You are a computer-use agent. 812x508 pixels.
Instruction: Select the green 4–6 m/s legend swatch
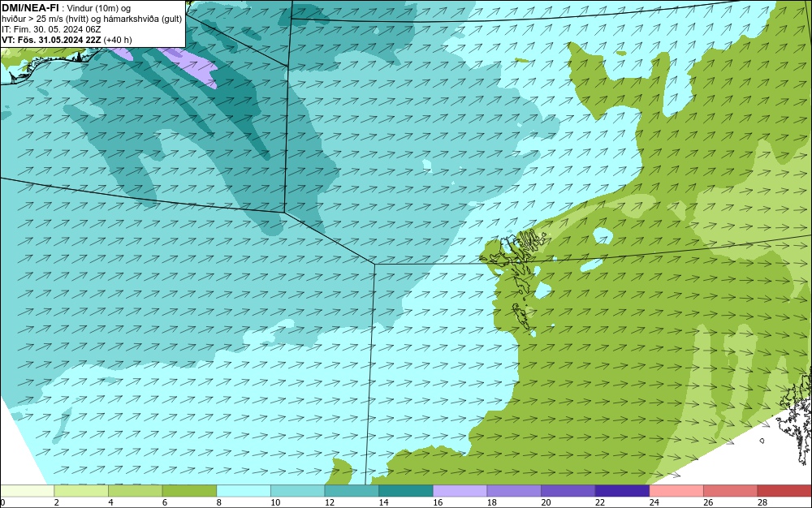click(x=135, y=491)
